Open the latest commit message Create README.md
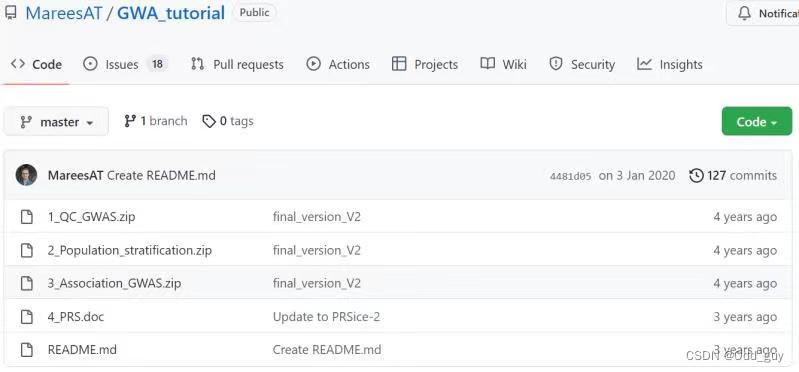 [162, 176]
